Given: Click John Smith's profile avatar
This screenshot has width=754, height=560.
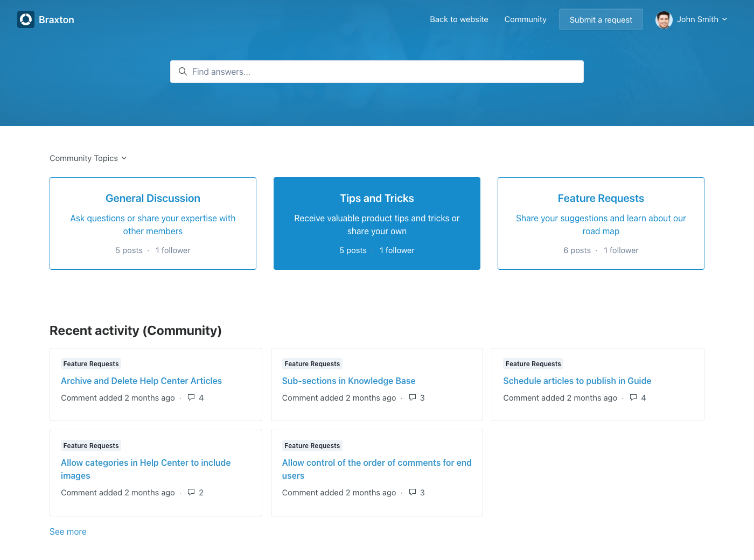Looking at the screenshot, I should pyautogui.click(x=664, y=19).
